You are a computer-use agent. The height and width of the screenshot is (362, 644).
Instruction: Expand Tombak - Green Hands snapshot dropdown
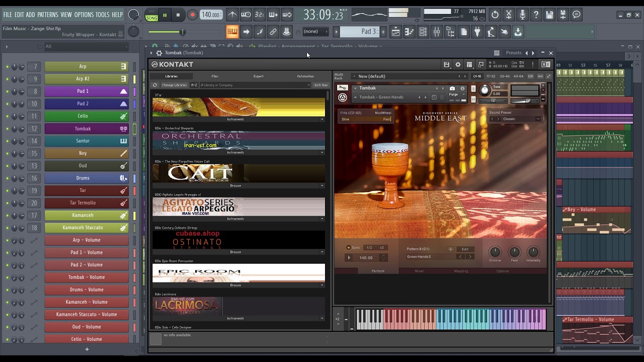(355, 97)
